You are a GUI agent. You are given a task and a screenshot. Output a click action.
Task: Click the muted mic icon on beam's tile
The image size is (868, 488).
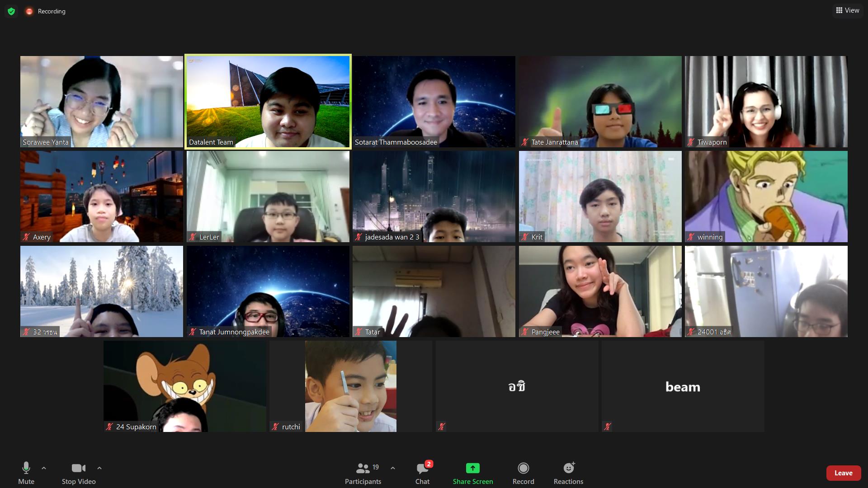click(x=608, y=426)
